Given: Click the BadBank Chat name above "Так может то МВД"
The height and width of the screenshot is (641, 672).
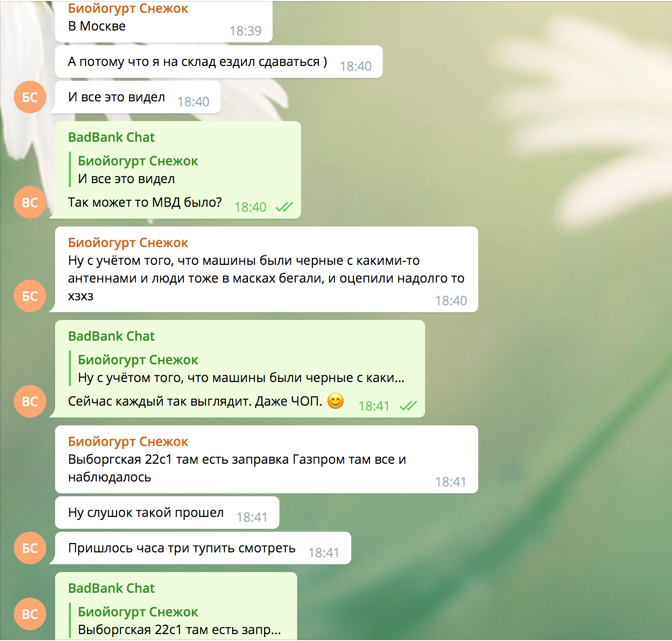Looking at the screenshot, I should tap(111, 137).
